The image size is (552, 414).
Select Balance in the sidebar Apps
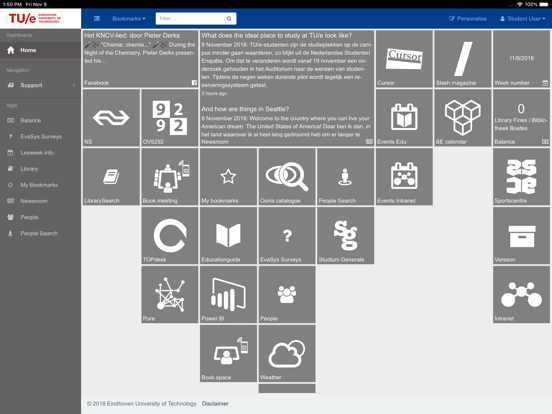pos(40,120)
